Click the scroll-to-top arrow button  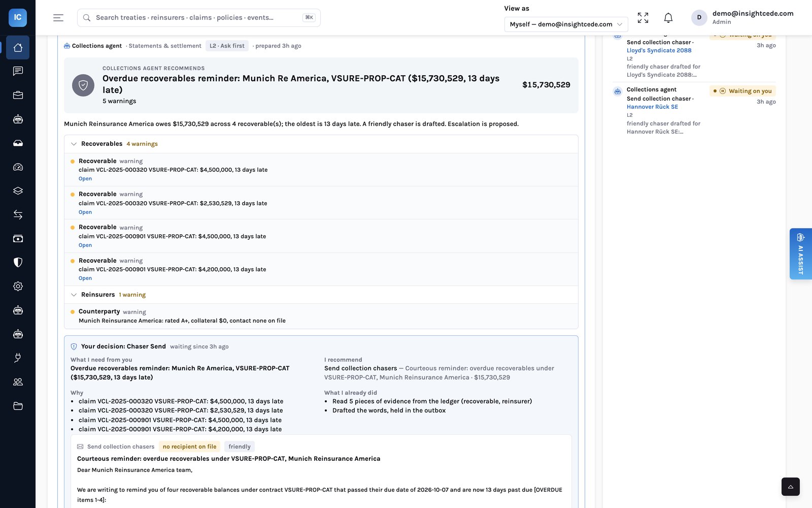[790, 487]
